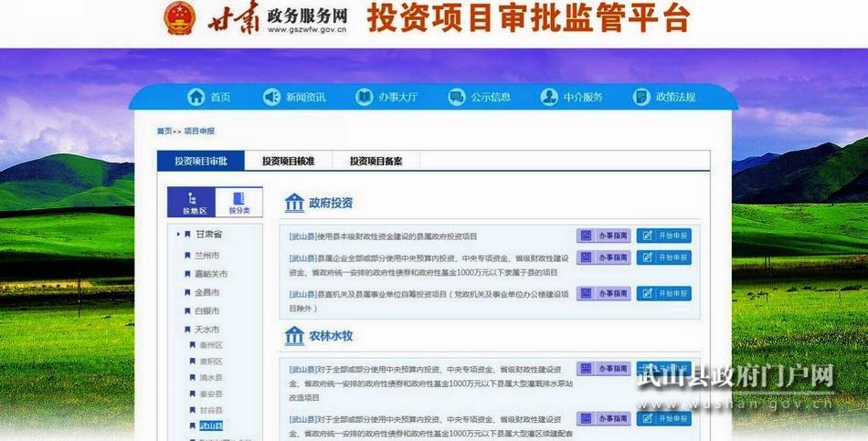Open the 投资项目核准 tab
Image resolution: width=868 pixels, height=441 pixels.
click(288, 162)
